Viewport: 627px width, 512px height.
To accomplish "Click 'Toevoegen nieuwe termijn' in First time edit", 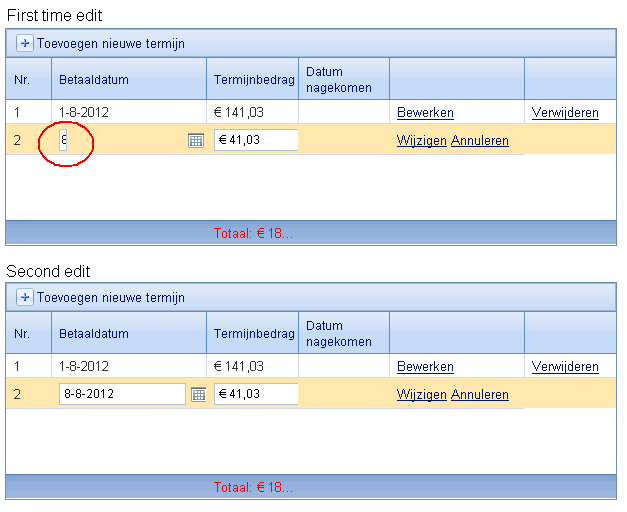I will click(111, 43).
